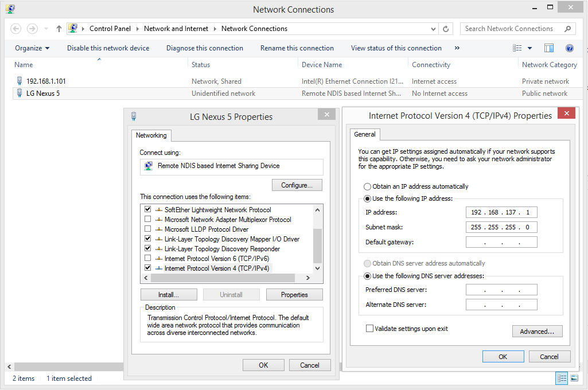This screenshot has height=390, width=588.
Task: Click main window horizontal scrollbar left arrow
Action: click(x=9, y=366)
